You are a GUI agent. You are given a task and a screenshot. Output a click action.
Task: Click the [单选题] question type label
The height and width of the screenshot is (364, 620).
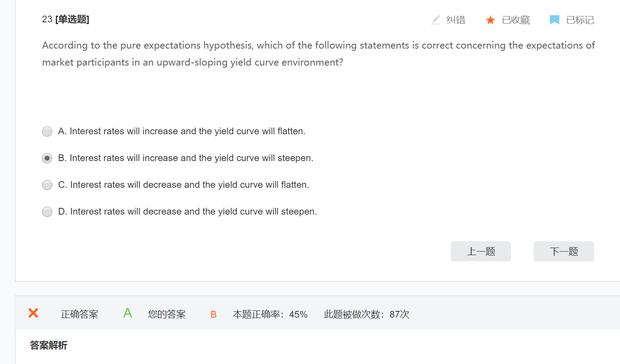(72, 20)
